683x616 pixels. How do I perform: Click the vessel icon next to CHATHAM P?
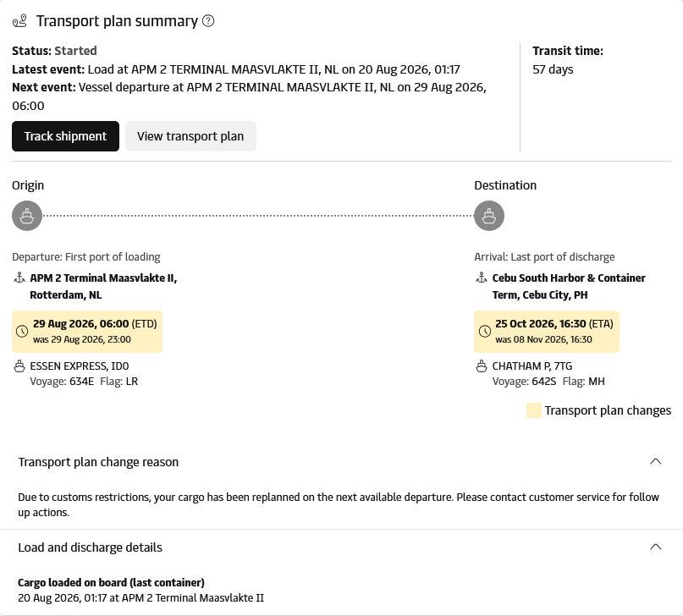[482, 366]
